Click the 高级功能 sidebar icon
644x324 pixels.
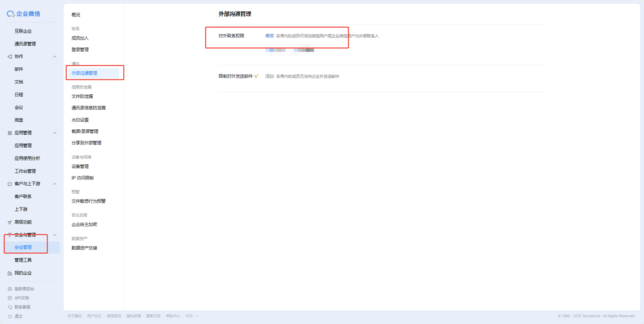(x=9, y=222)
